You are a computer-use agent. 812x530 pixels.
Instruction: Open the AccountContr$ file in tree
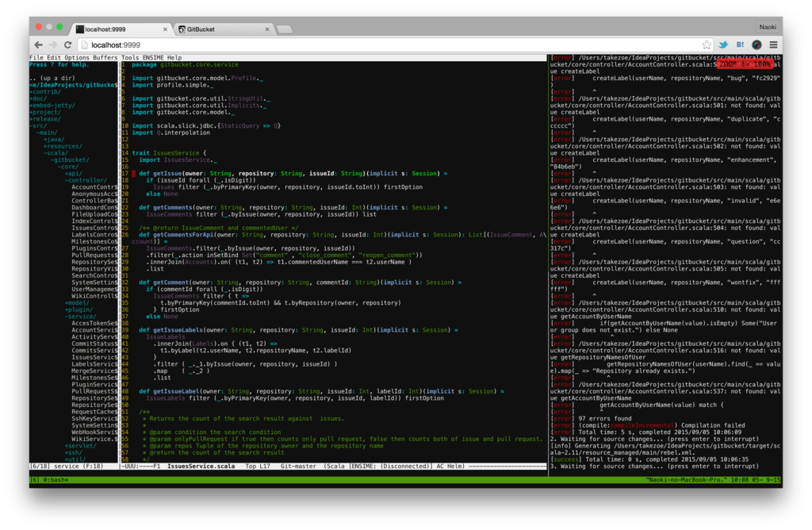pos(94,187)
